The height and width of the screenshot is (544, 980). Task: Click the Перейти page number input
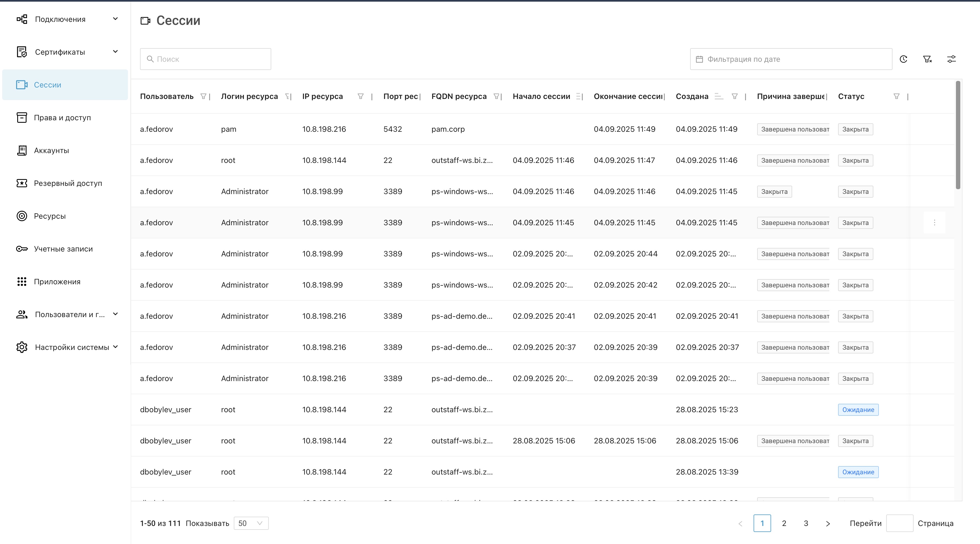tap(899, 523)
